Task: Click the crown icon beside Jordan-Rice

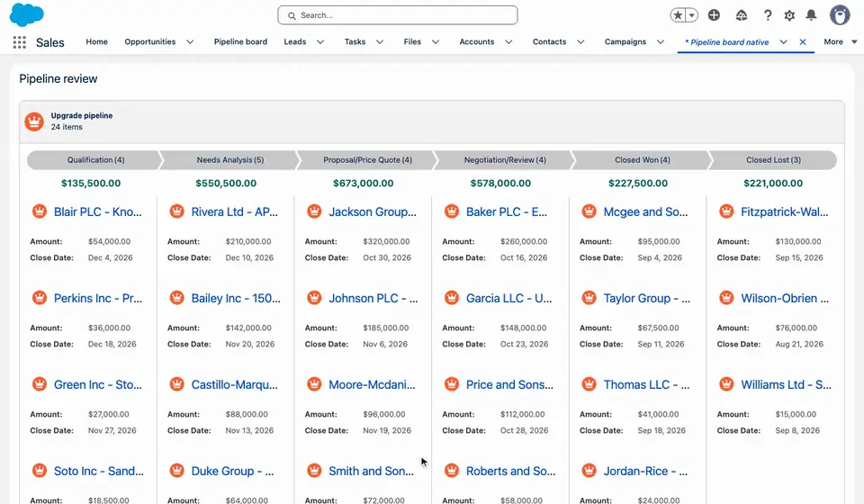Action: coord(589,471)
